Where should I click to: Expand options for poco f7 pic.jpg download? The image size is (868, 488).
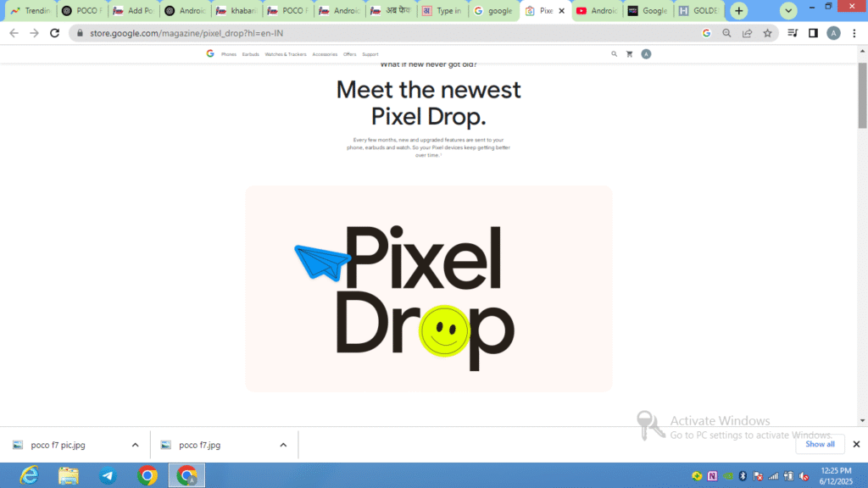[135, 445]
